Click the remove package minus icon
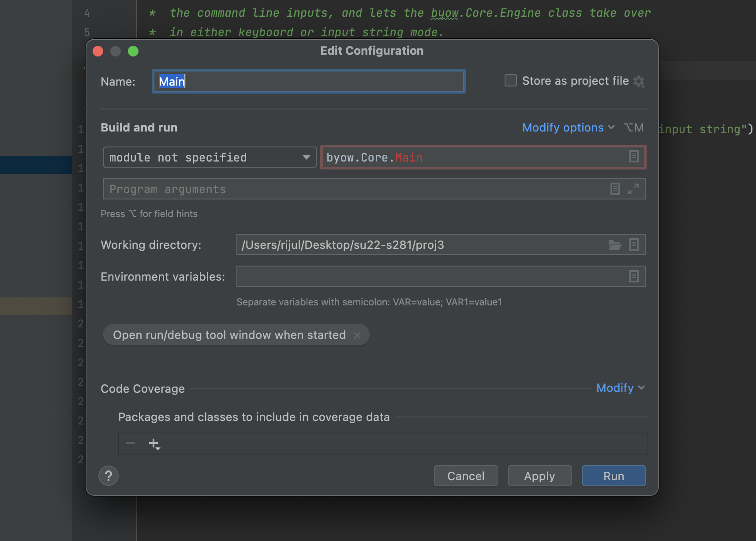This screenshot has width=756, height=541. coord(131,443)
